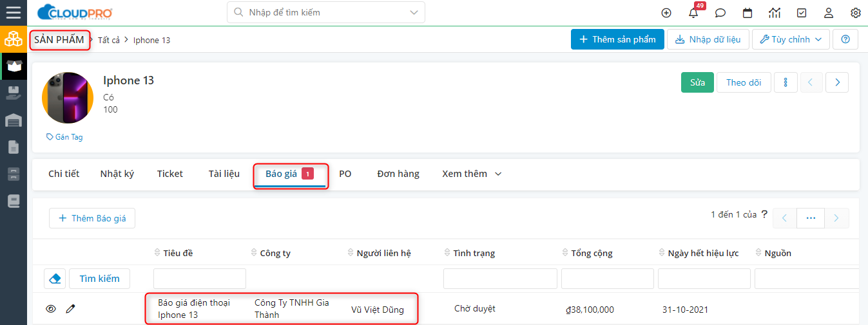Edit quote with the pencil icon
Image resolution: width=868 pixels, height=325 pixels.
coord(71,310)
